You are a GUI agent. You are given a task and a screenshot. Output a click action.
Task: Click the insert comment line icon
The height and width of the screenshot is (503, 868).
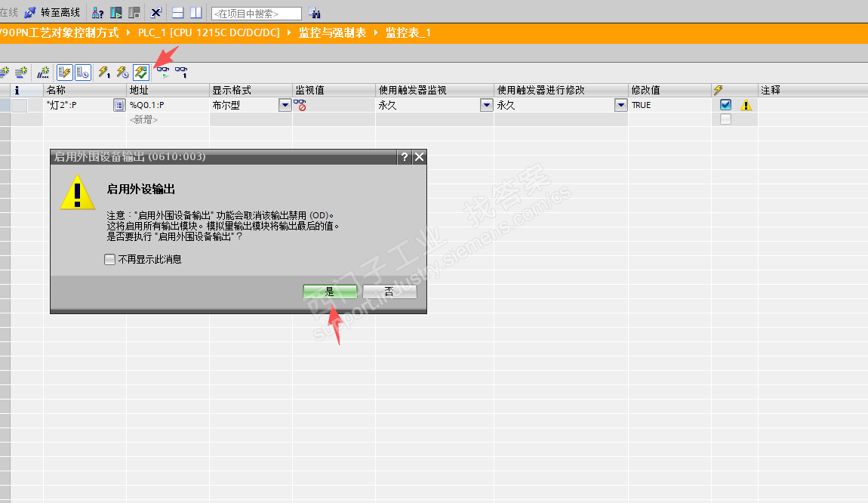coord(43,72)
